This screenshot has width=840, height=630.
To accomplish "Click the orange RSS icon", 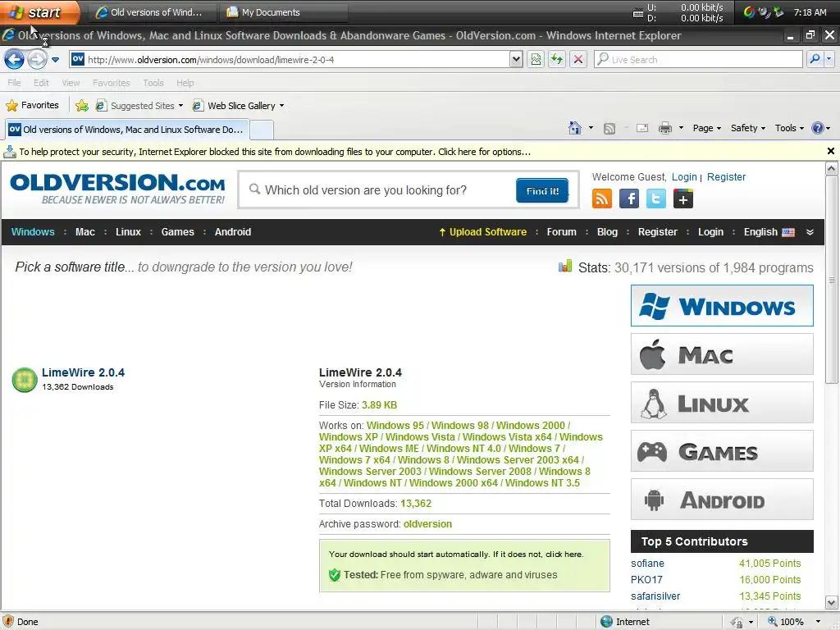I will tap(602, 199).
